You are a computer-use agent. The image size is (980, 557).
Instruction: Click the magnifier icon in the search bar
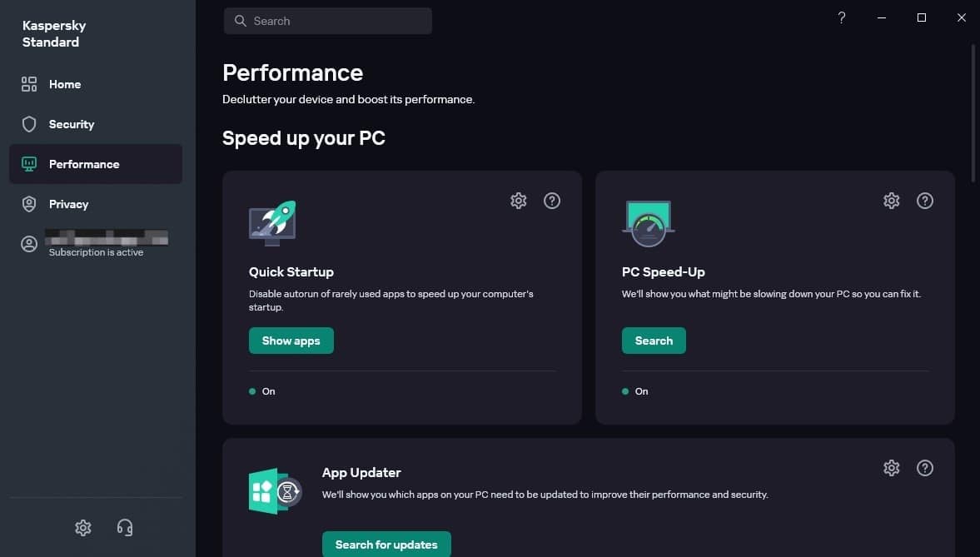[241, 21]
